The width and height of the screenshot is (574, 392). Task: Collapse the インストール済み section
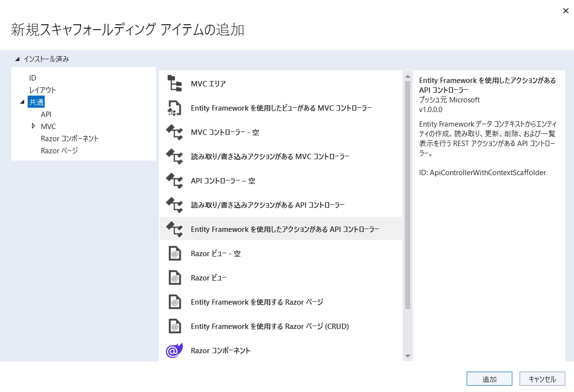point(17,59)
